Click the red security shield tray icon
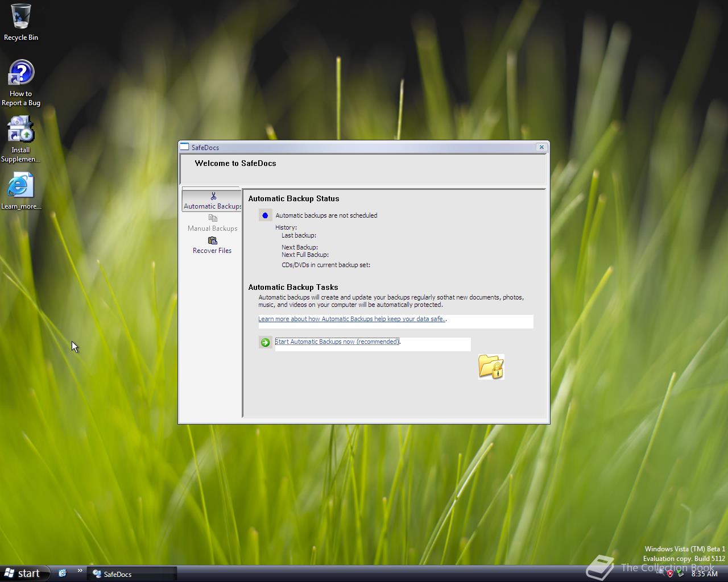This screenshot has height=582, width=728. click(670, 573)
